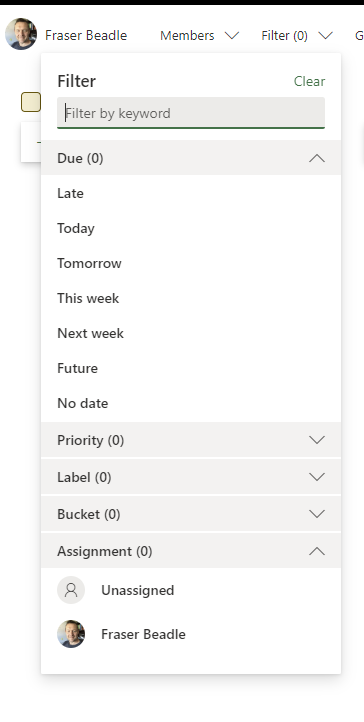
Task: Click the pale yellow bucket swatch
Action: pyautogui.click(x=31, y=102)
